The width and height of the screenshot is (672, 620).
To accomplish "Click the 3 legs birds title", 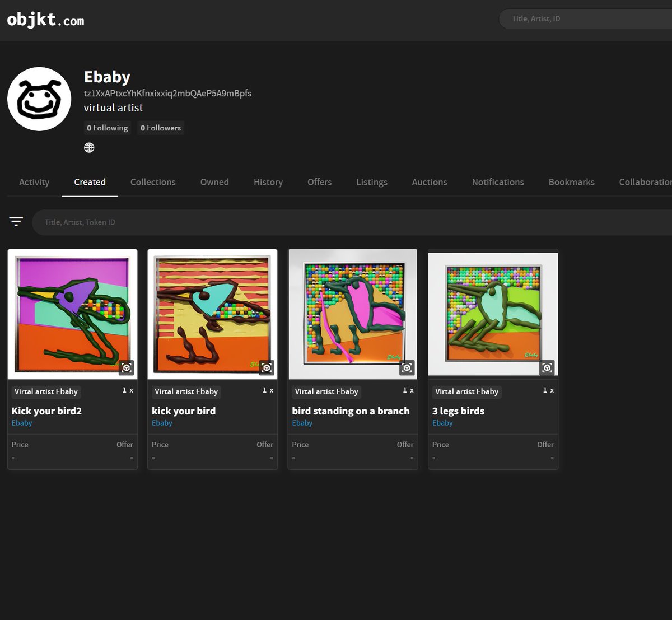I will [458, 411].
